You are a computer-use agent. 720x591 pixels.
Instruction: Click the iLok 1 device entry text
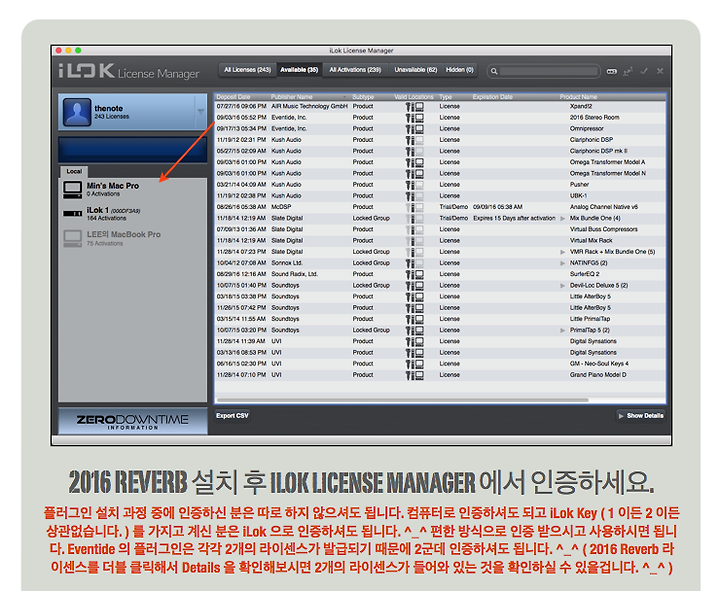pos(113,214)
